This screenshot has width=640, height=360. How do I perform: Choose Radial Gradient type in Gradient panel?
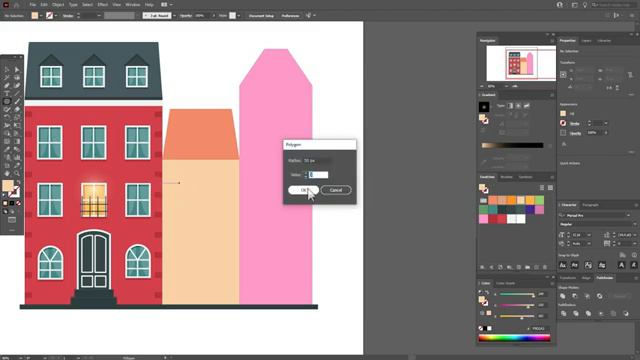click(518, 106)
